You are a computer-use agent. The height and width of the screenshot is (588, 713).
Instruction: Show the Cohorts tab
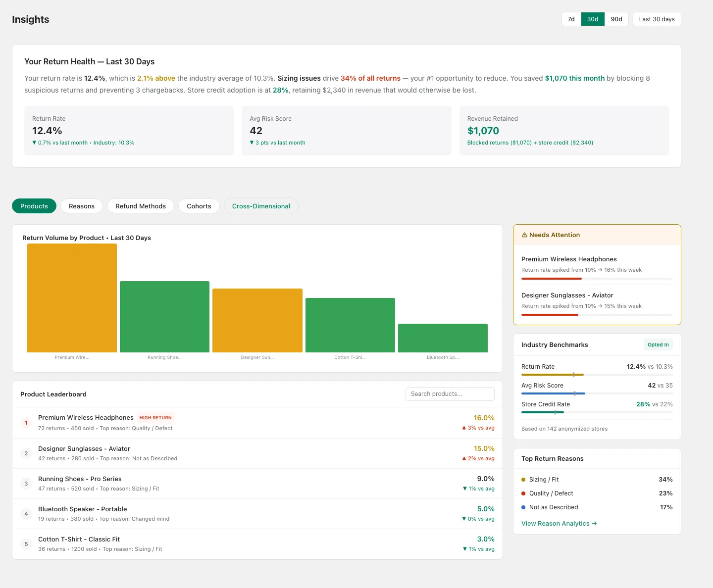[x=199, y=206]
